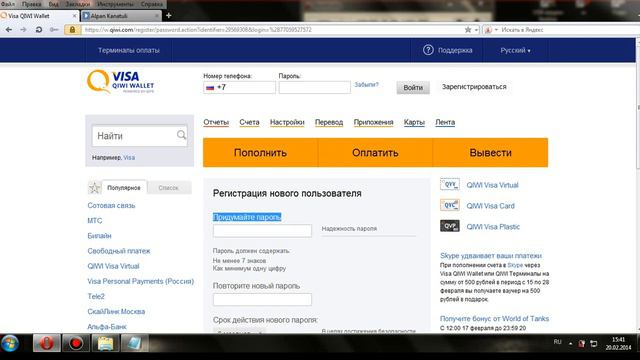640x360 pixels.
Task: Click the padlock security icon in address bar
Action: (x=72, y=30)
